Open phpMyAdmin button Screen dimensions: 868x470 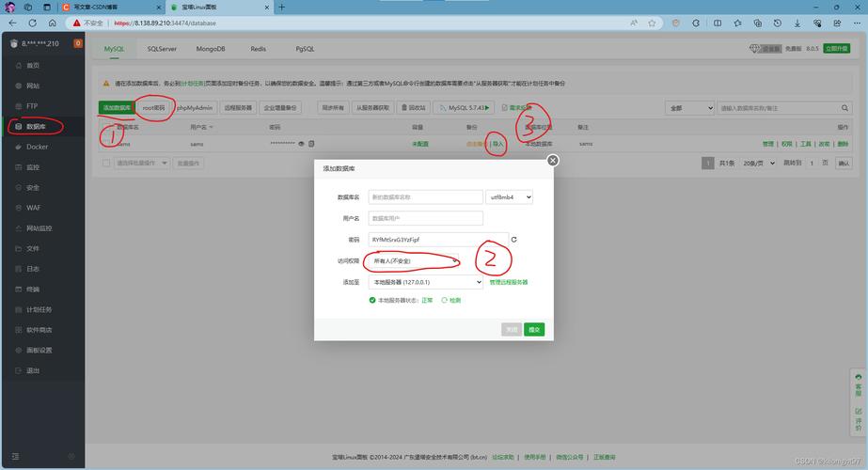click(195, 108)
